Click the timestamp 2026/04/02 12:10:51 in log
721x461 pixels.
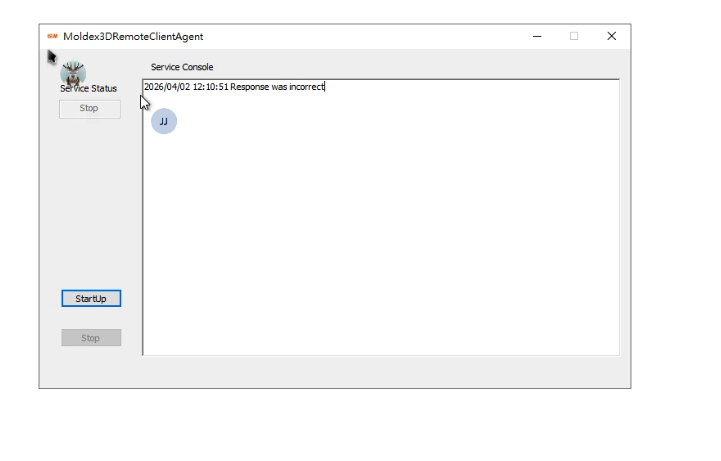186,87
